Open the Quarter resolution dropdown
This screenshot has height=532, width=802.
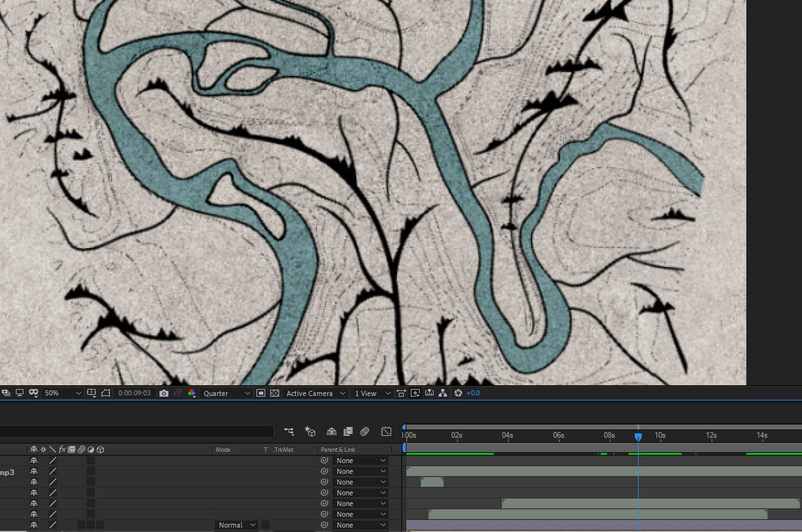click(x=227, y=393)
